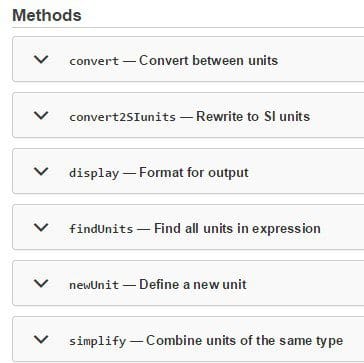The image size is (364, 363).
Task: Choose the newUnit method name
Action: (94, 285)
